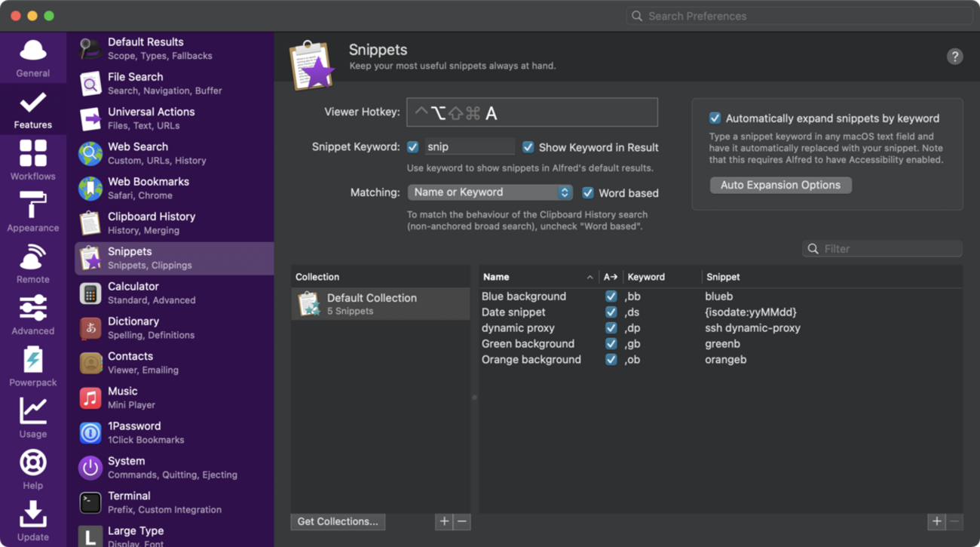Toggle auto-expand for dynamic proxy snippet
This screenshot has height=547, width=980.
click(x=611, y=328)
